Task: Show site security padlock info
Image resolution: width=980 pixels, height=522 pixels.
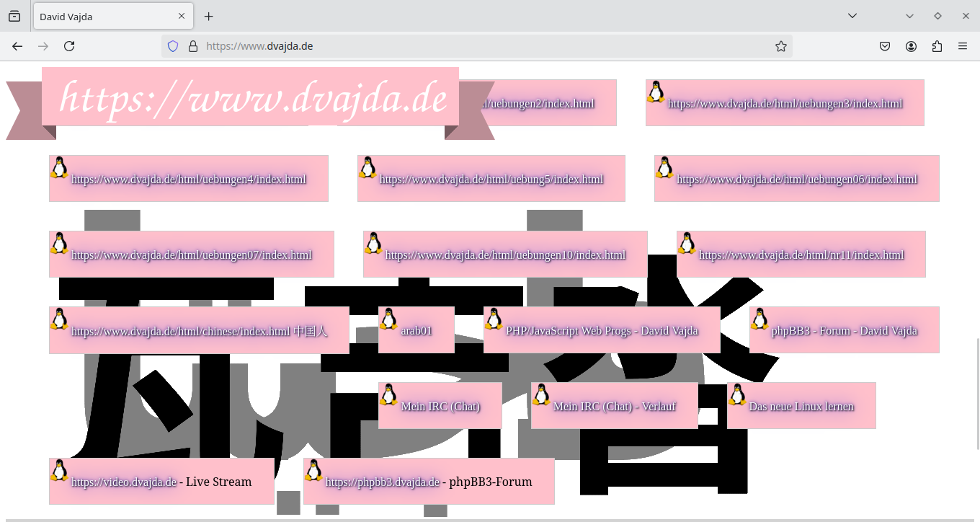Action: pos(192,46)
